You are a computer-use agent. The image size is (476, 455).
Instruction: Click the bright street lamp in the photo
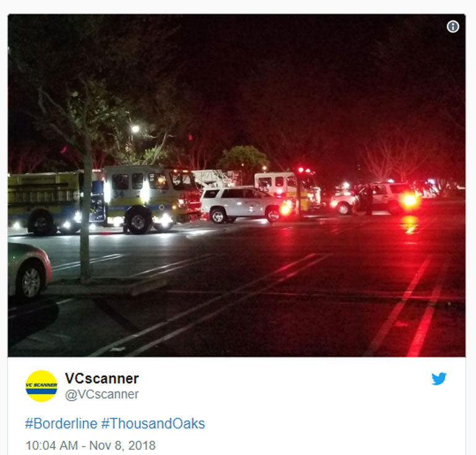pos(135,129)
